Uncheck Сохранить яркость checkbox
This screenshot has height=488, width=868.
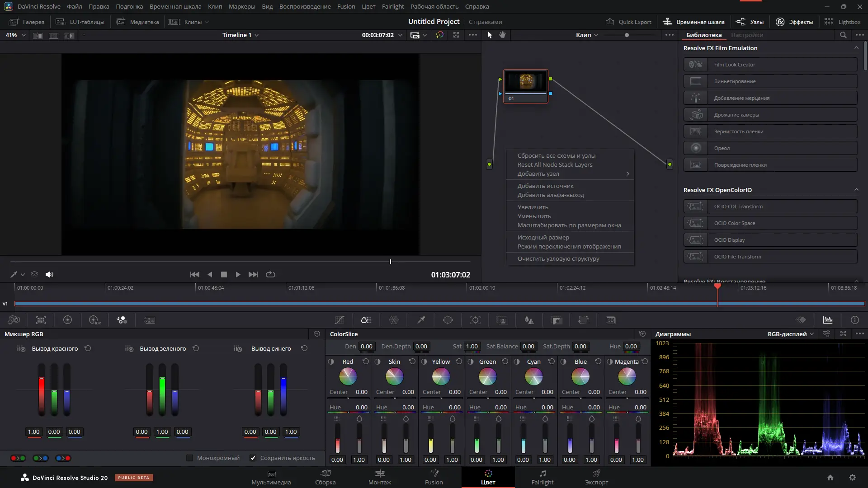(253, 458)
